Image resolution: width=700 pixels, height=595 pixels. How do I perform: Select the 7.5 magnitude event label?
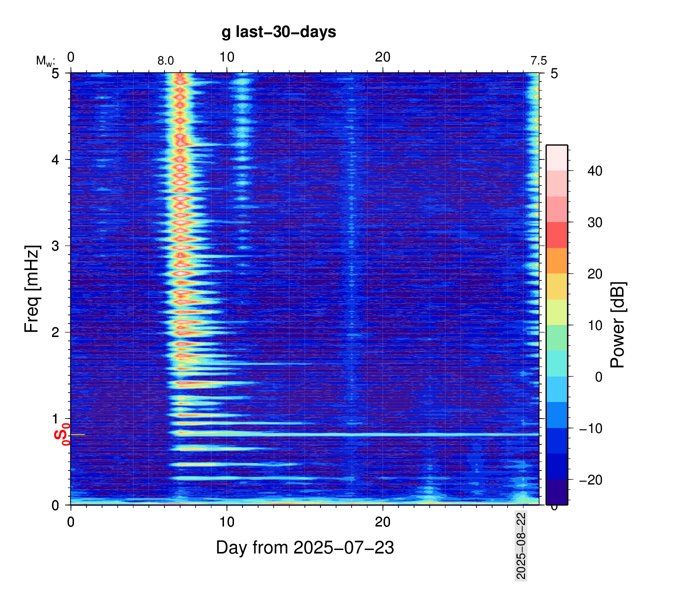[x=538, y=61]
